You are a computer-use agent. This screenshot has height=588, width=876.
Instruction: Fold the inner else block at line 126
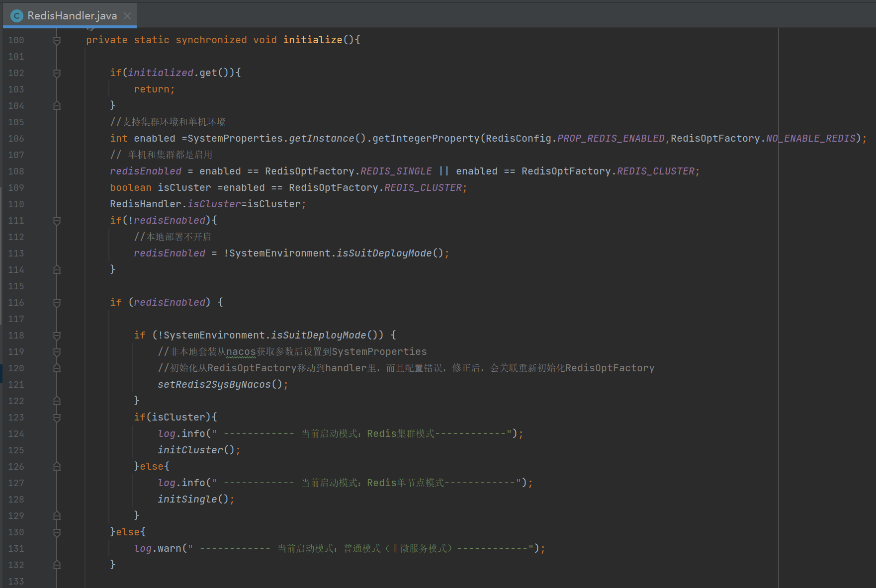click(x=57, y=467)
